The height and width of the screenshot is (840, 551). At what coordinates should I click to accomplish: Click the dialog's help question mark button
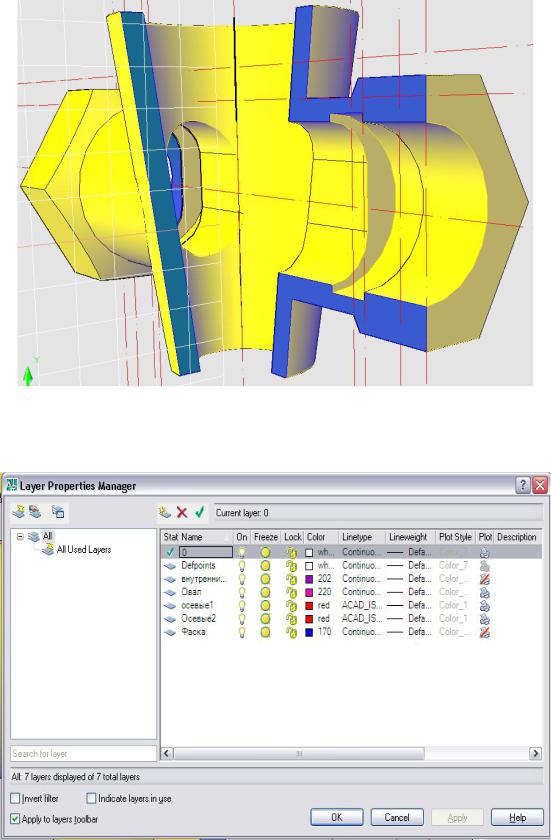523,485
